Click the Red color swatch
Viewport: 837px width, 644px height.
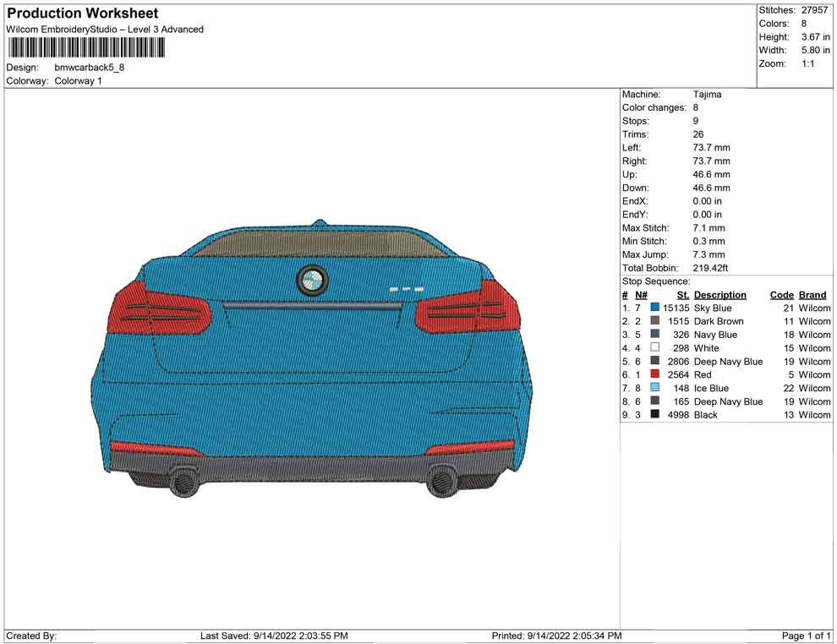(655, 374)
